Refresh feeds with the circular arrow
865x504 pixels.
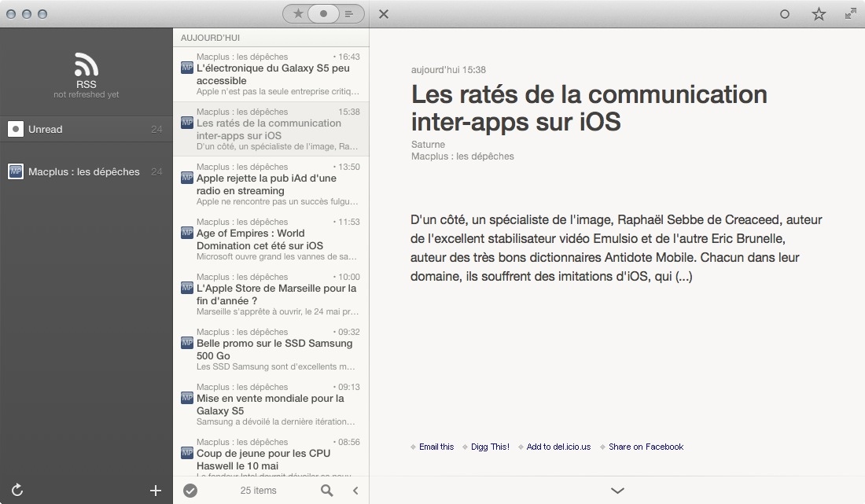point(17,490)
